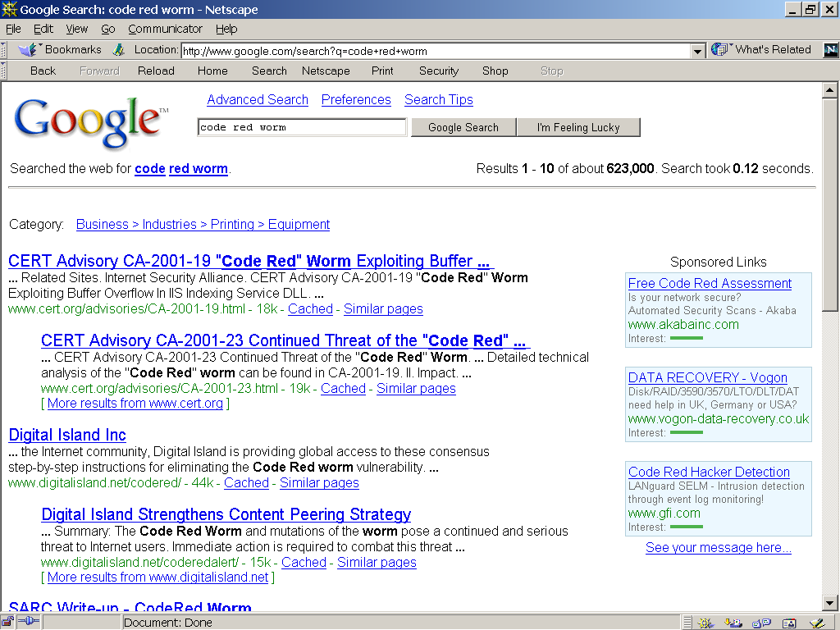840x630 pixels.
Task: Click the What's Related label
Action: tap(773, 50)
